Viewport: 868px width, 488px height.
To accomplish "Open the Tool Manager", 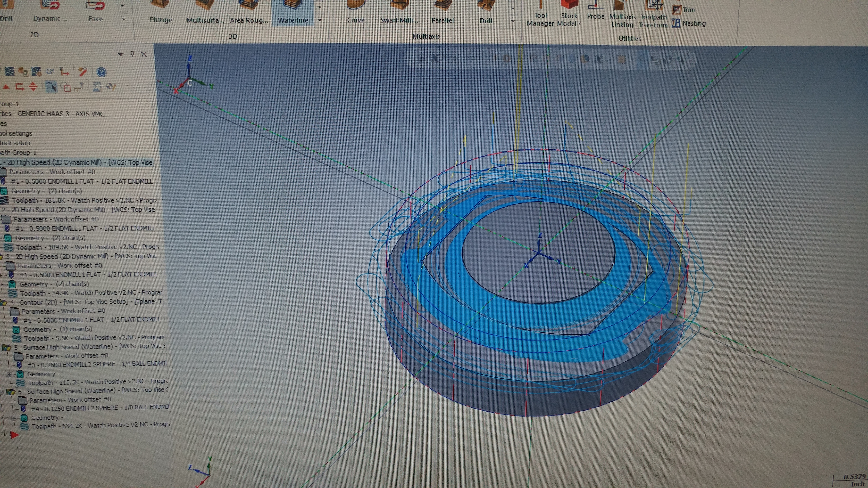I will (540, 13).
